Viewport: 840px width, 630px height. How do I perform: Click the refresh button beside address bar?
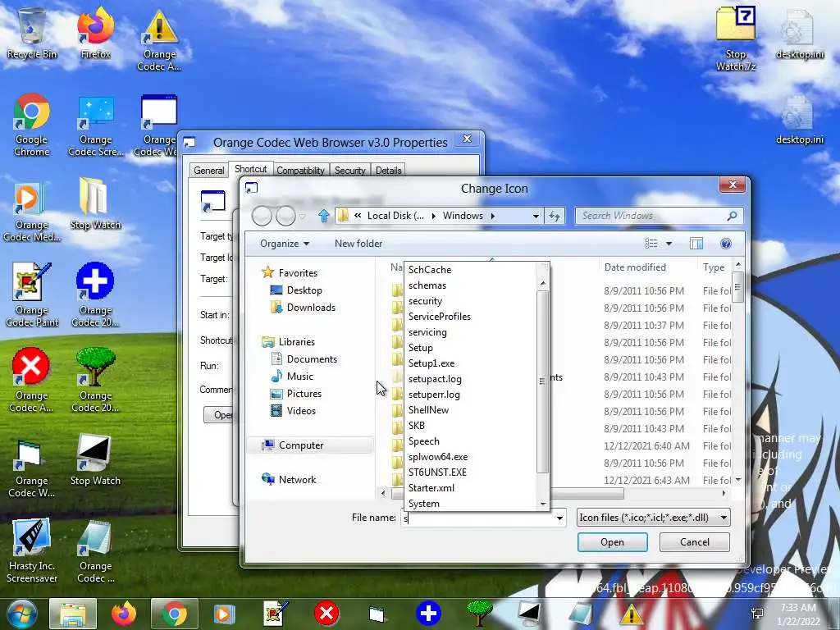coord(555,216)
